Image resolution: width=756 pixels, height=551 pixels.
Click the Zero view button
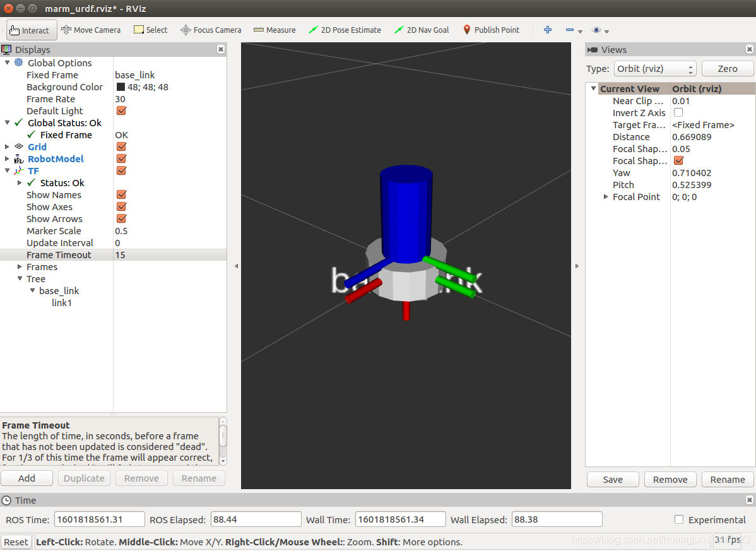pyautogui.click(x=727, y=68)
